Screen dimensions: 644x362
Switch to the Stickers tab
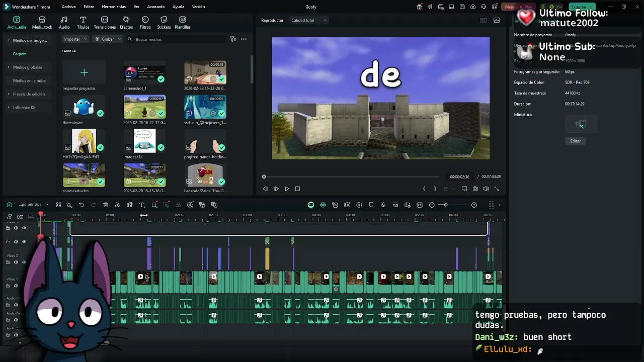pyautogui.click(x=164, y=23)
